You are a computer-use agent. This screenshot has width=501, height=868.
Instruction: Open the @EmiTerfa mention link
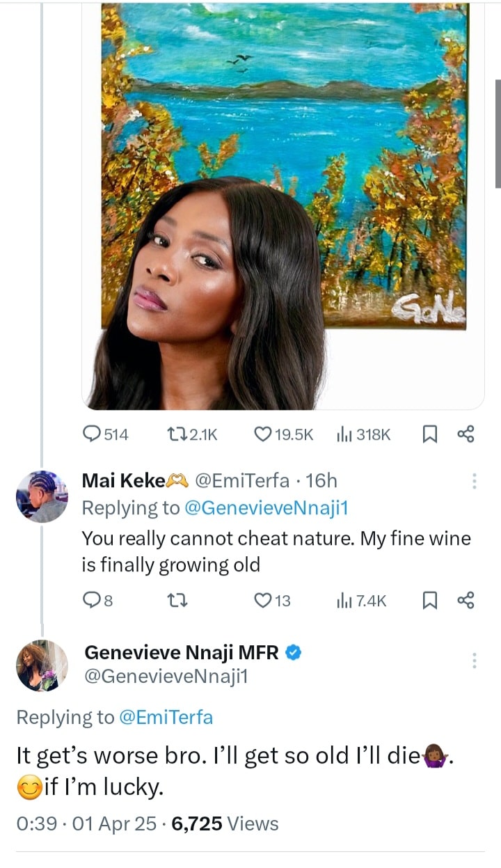(x=166, y=717)
